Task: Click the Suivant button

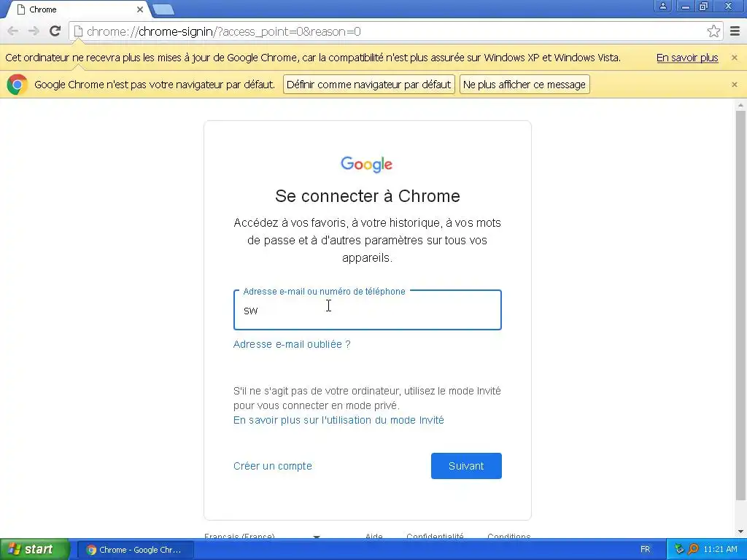Action: point(466,466)
